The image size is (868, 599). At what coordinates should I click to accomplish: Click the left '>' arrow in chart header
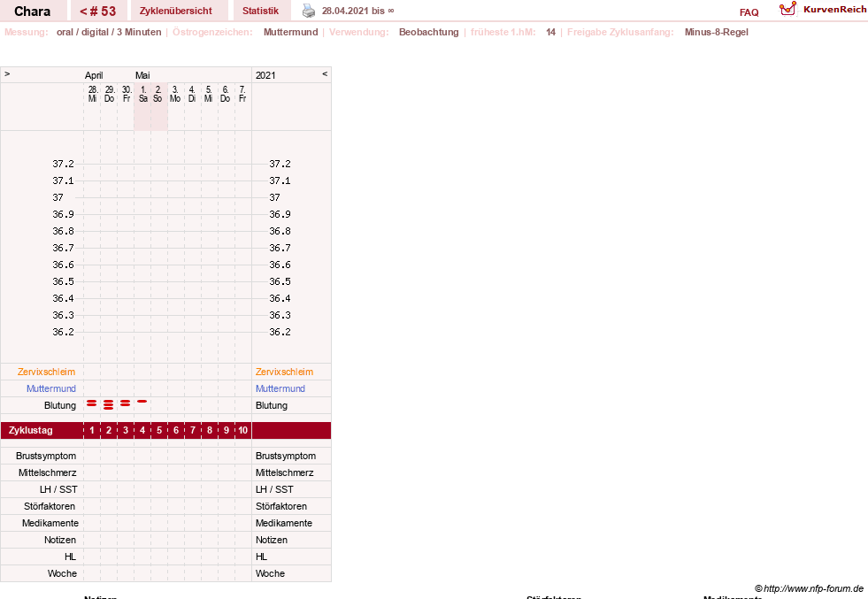[x=7, y=73]
